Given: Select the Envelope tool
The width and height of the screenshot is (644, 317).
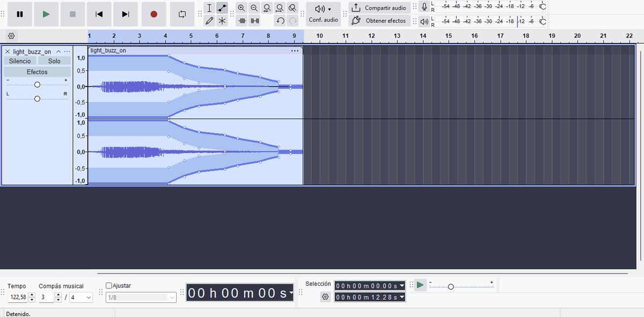Looking at the screenshot, I should (222, 8).
